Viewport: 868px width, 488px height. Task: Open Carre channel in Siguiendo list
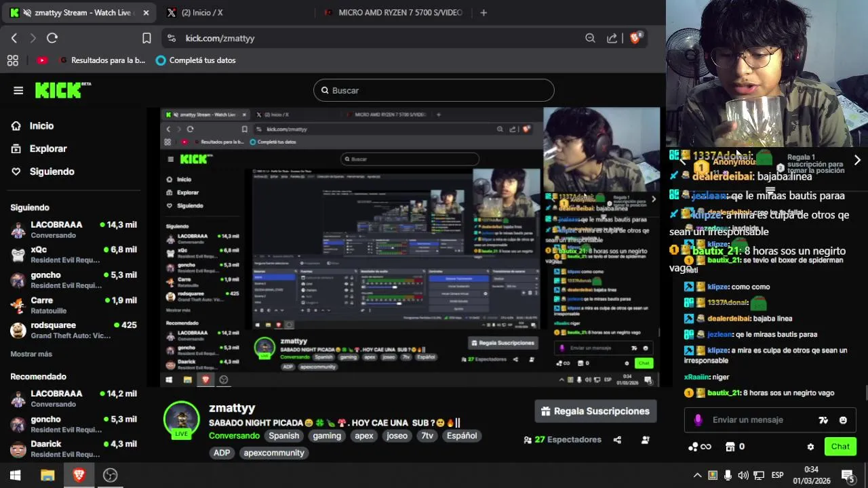point(74,305)
